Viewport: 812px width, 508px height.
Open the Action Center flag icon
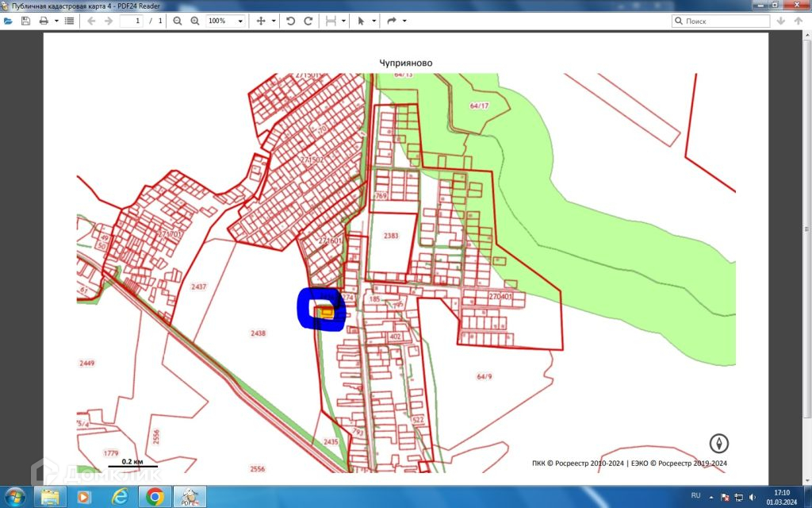coord(725,497)
